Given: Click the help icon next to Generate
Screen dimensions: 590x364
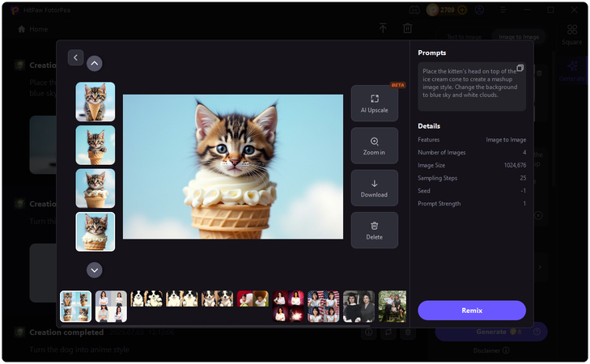Looking at the screenshot, I should click(x=537, y=332).
